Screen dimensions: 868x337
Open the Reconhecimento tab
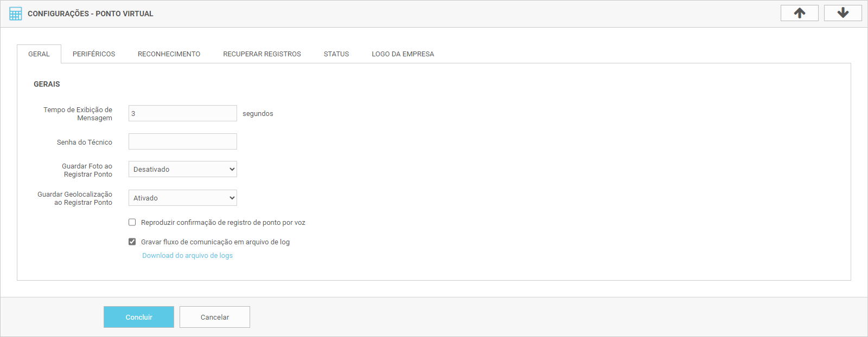[169, 54]
